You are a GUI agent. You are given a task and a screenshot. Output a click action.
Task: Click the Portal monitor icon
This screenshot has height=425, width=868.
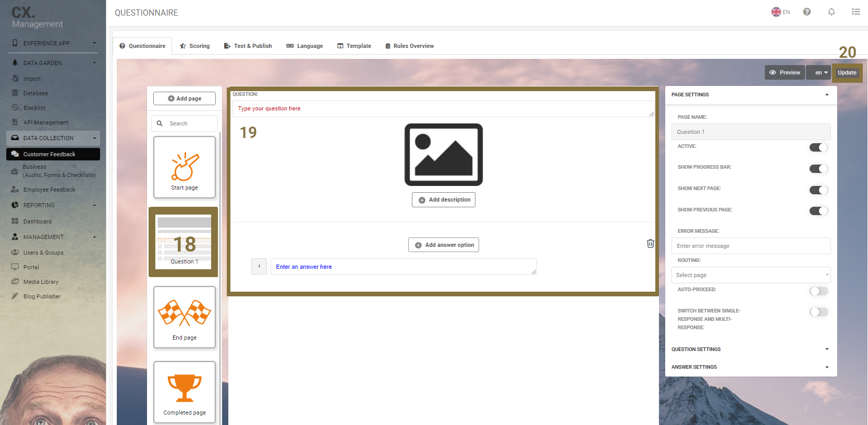pyautogui.click(x=15, y=267)
